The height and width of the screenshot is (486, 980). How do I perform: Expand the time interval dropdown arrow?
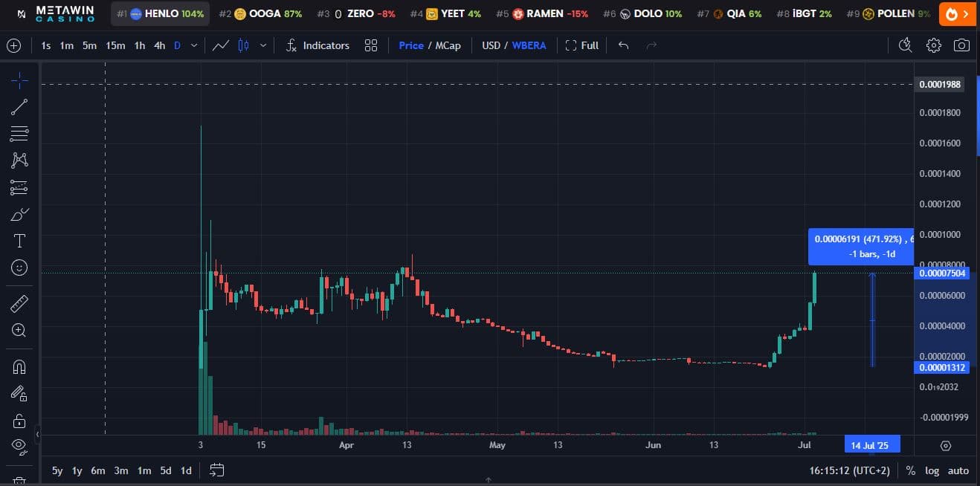(194, 45)
